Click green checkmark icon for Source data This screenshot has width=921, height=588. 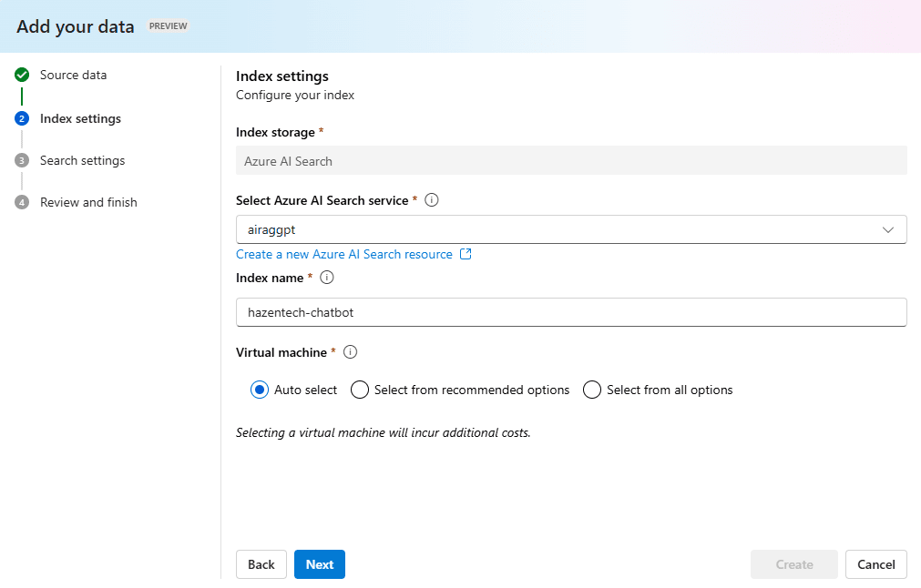click(22, 75)
